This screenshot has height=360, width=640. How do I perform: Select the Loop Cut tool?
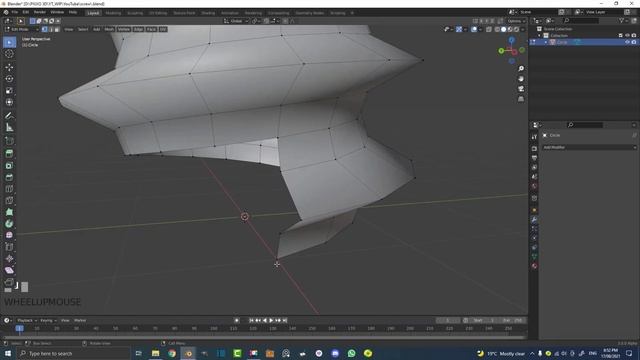(x=9, y=189)
